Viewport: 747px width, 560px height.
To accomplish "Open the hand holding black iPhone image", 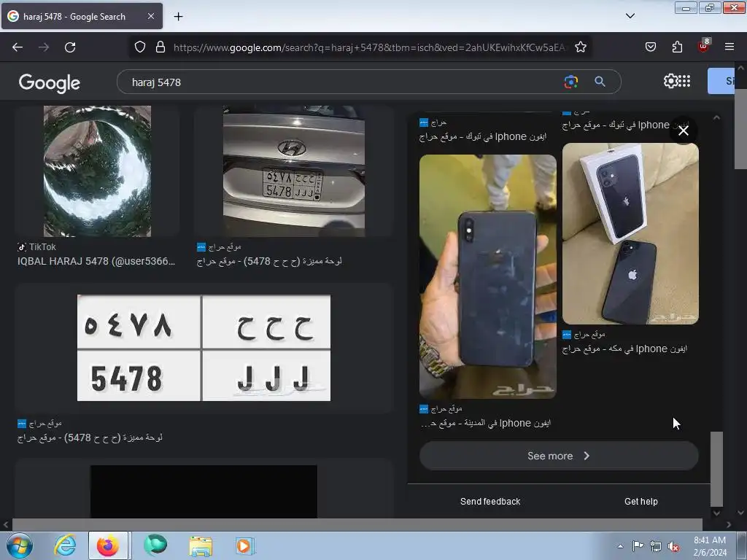I will pos(487,276).
